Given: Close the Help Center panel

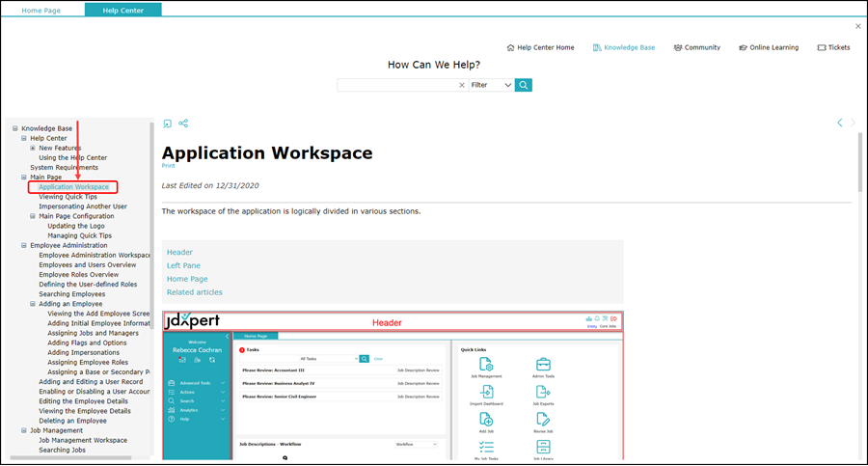Looking at the screenshot, I should (858, 26).
